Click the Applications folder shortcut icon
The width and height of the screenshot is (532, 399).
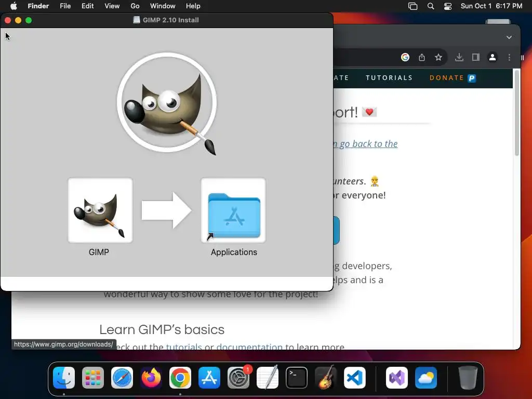point(233,210)
